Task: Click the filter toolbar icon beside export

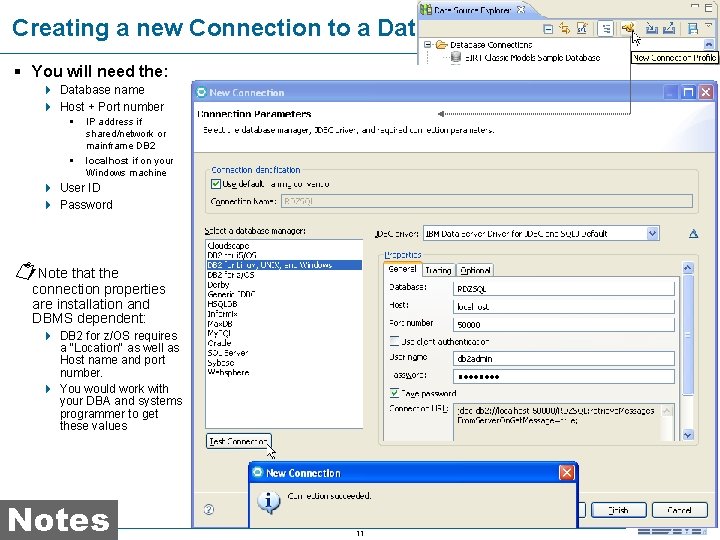Action: [692, 28]
